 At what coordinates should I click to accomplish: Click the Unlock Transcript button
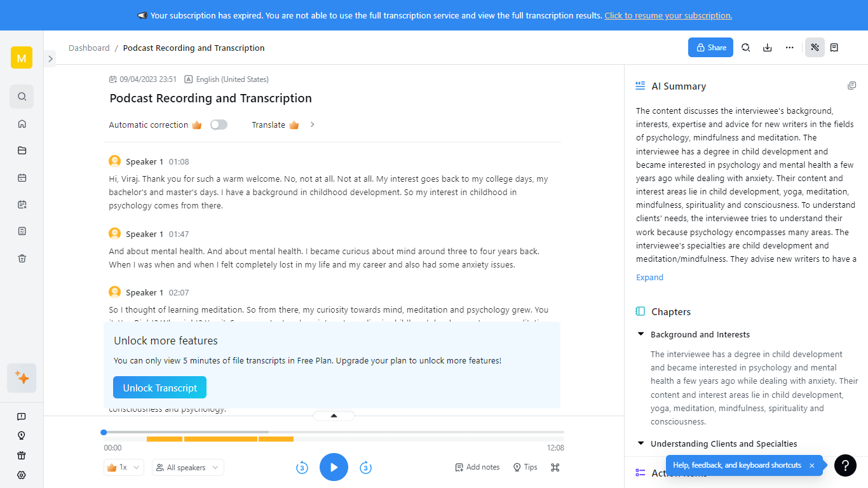(159, 388)
